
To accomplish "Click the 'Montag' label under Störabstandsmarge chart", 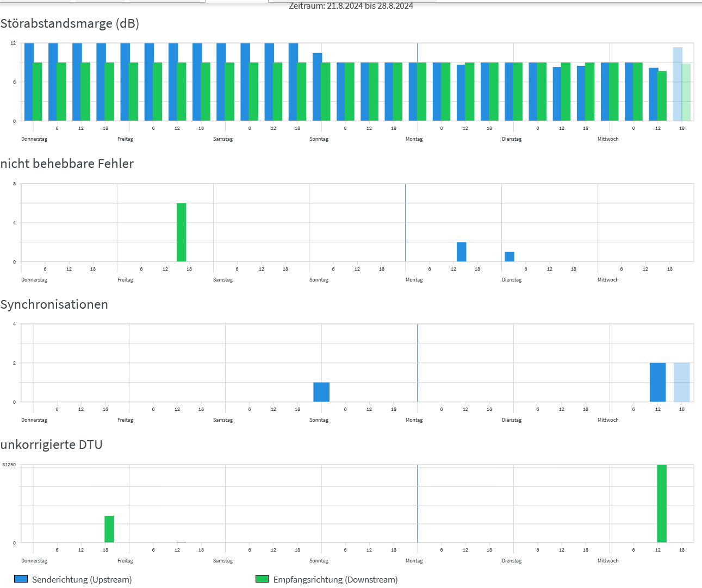I will point(414,139).
